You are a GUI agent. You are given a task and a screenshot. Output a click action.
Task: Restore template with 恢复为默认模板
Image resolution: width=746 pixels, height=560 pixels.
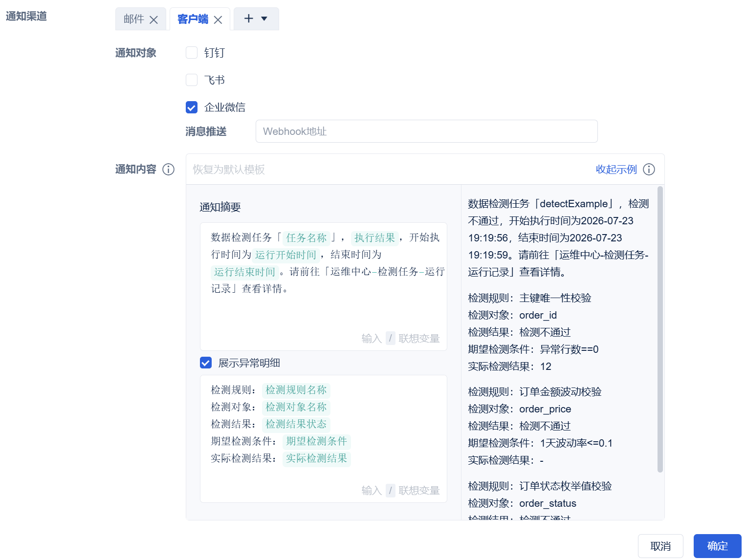[229, 169]
